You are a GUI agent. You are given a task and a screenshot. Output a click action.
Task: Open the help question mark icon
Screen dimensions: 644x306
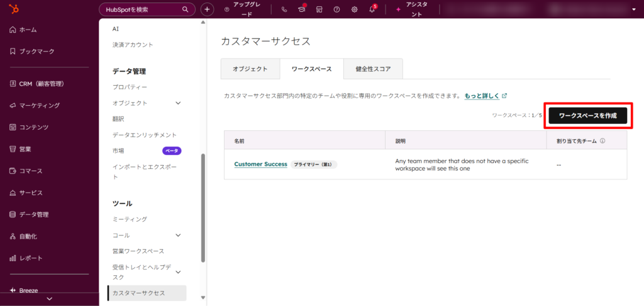click(337, 9)
